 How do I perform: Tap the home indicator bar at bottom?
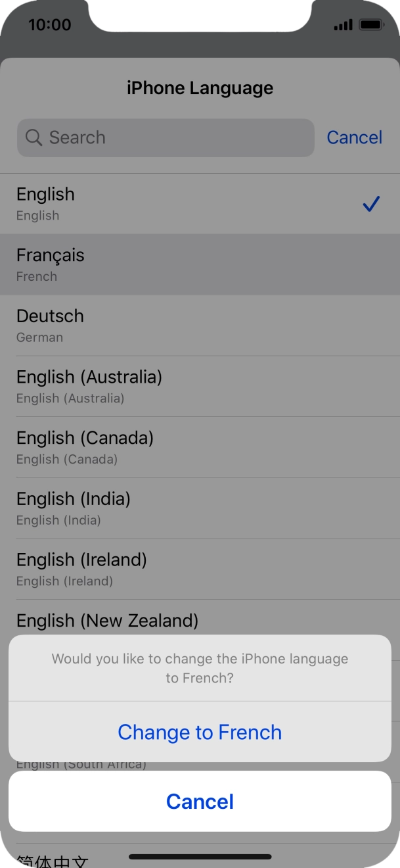pyautogui.click(x=200, y=857)
